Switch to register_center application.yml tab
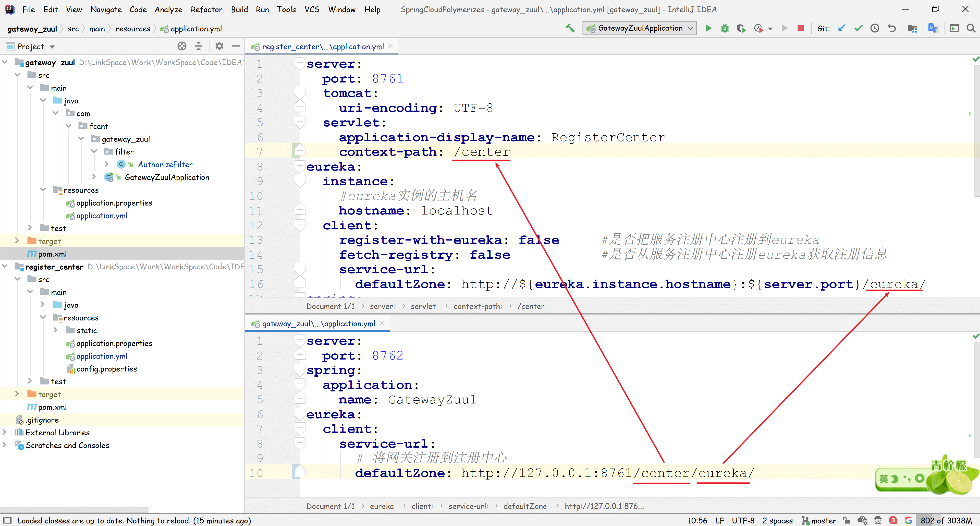The image size is (980, 526). [x=322, y=46]
